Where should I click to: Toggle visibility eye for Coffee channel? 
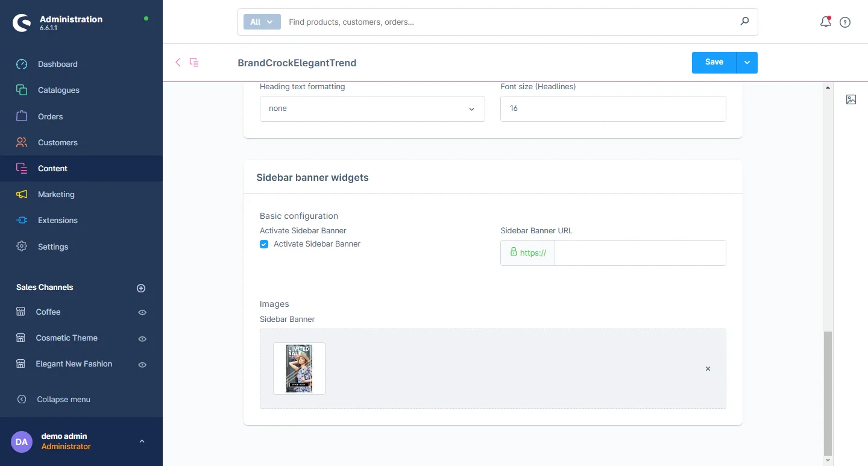pos(142,312)
